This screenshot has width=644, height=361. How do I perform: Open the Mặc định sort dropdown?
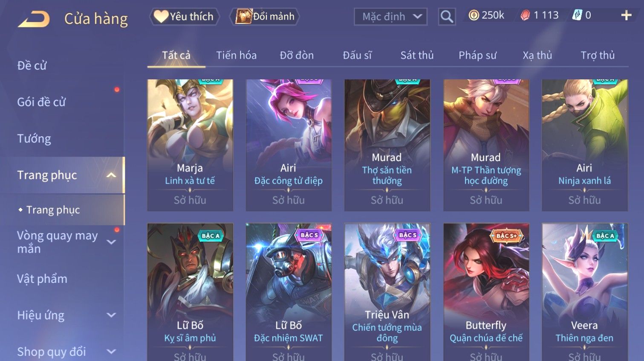[390, 17]
